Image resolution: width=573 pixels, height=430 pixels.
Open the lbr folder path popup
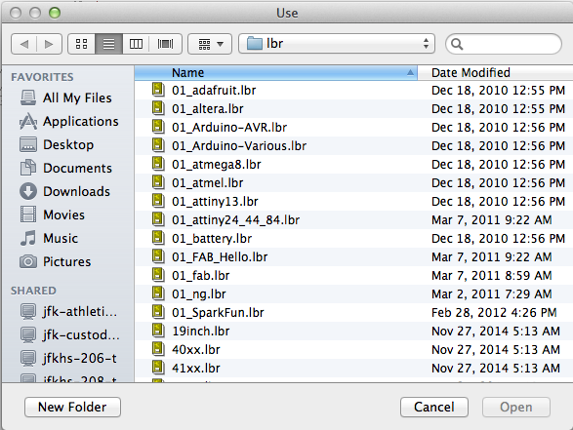tap(337, 44)
